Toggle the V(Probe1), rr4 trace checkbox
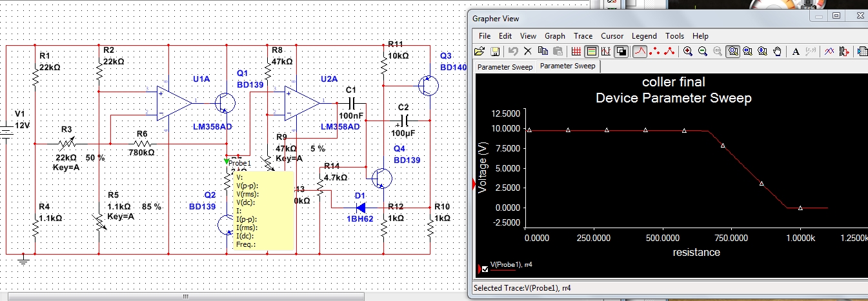Viewport: 868px width, 301px height. click(485, 269)
